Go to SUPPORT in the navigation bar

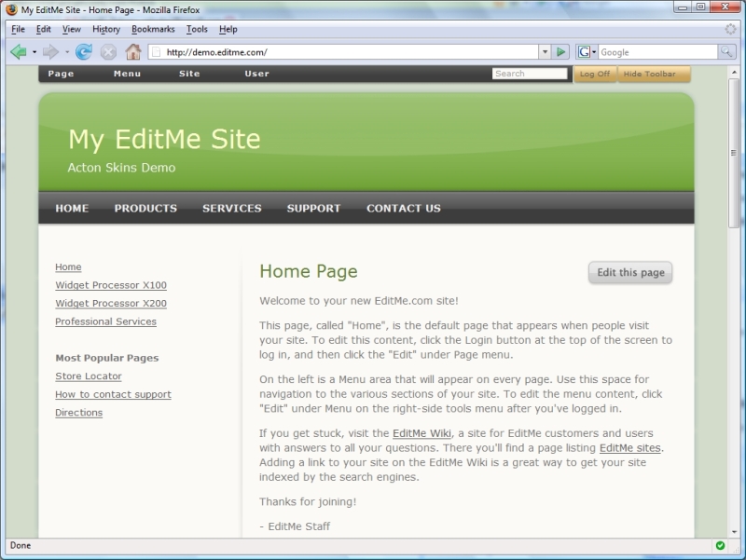pyautogui.click(x=313, y=208)
